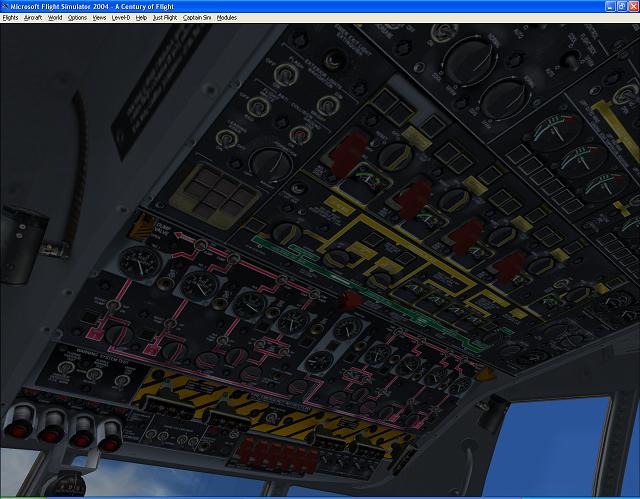The height and width of the screenshot is (499, 640).
Task: Turn the large round knob beside the annunciator grid
Action: tap(270, 164)
